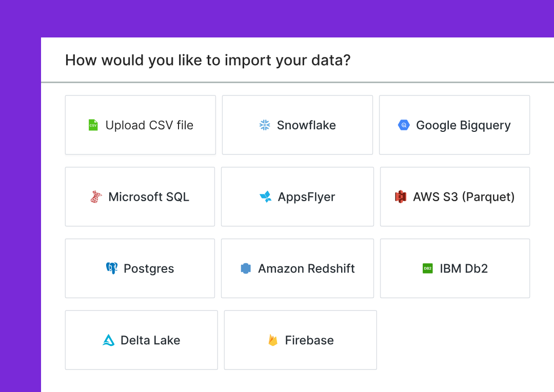Click the Delta Lake triangle icon

[109, 340]
